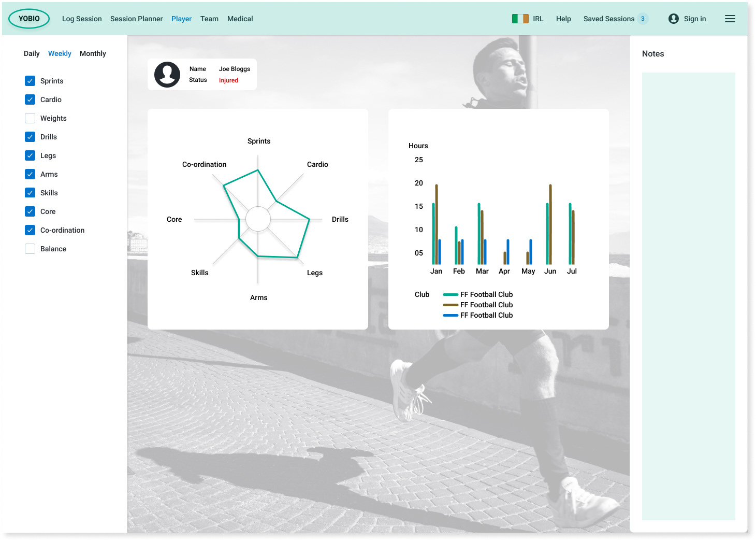Click Sign in
756x541 pixels.
(x=695, y=19)
